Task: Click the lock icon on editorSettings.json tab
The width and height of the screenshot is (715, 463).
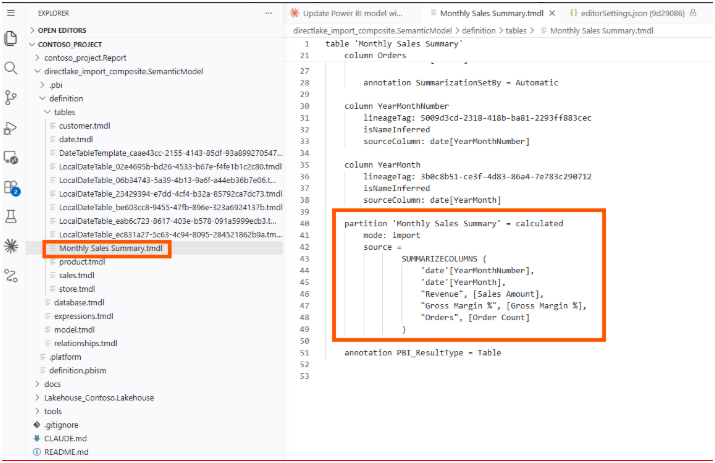Action: (693, 13)
